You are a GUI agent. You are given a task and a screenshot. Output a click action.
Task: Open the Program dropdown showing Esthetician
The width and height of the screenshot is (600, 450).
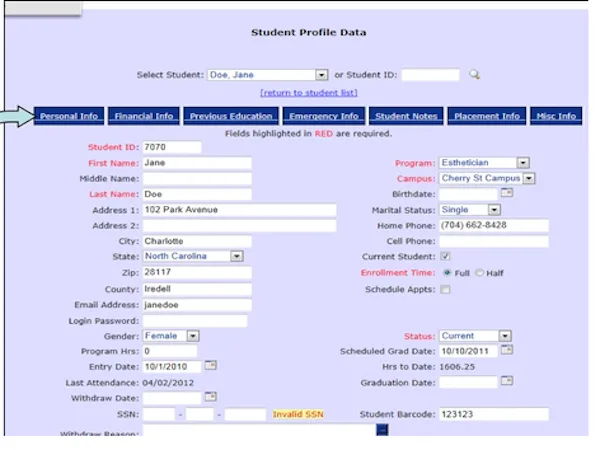(x=484, y=163)
